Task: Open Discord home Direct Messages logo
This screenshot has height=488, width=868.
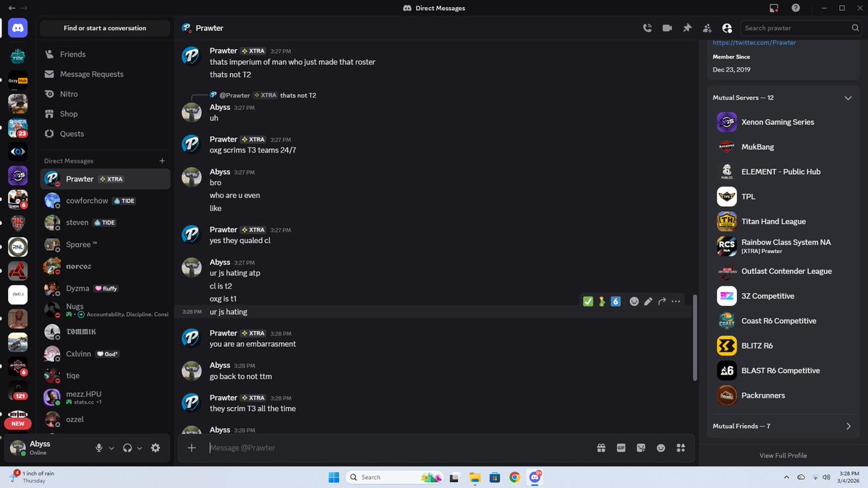Action: [18, 28]
